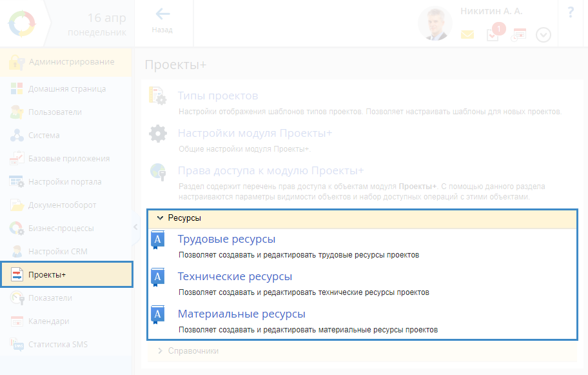
Task: Open the messages envelope icon
Action: [x=467, y=35]
